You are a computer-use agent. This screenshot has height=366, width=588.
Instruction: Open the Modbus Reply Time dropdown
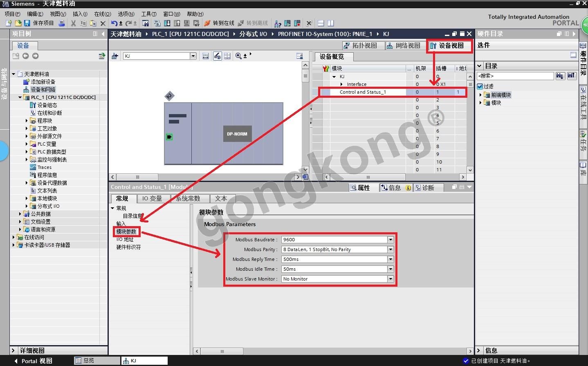[x=391, y=259]
